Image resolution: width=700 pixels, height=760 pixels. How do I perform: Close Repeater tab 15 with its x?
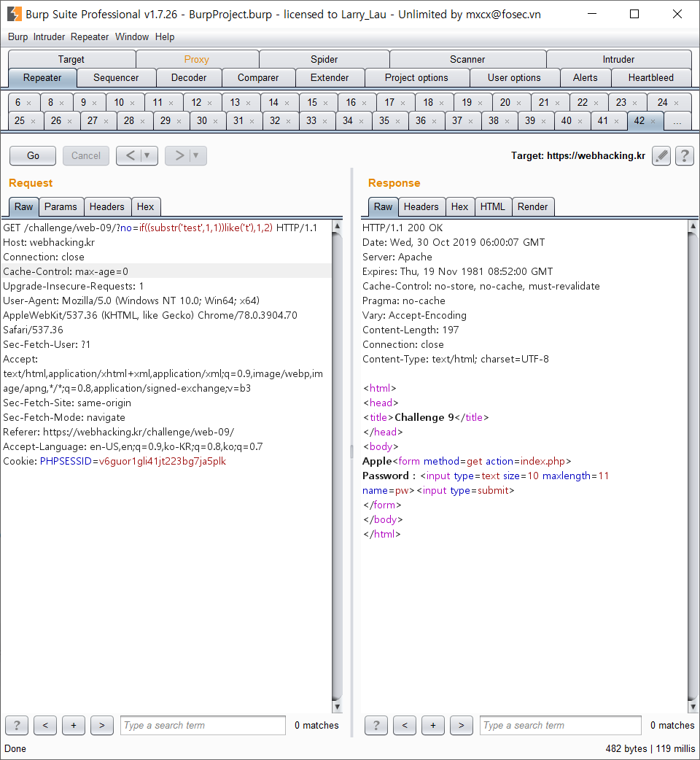[325, 104]
